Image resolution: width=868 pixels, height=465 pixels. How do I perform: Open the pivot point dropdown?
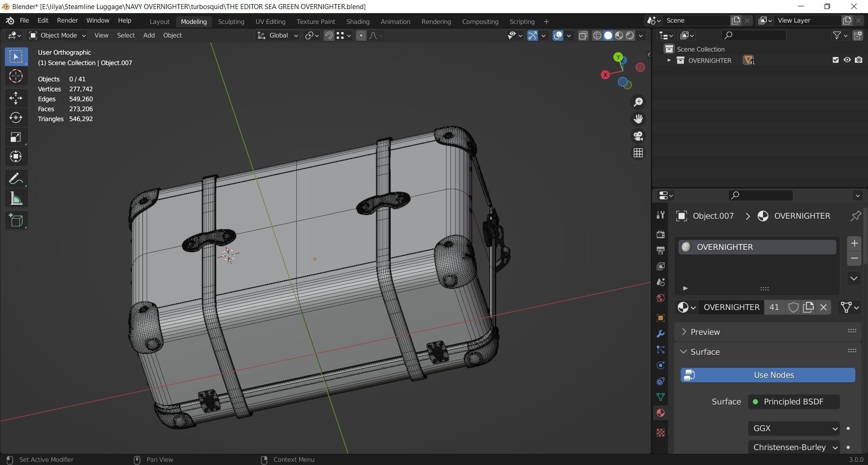[312, 35]
